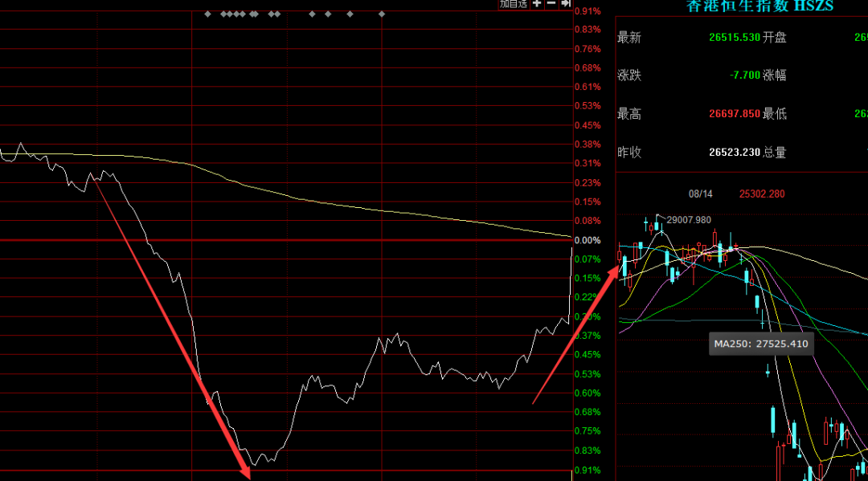The height and width of the screenshot is (481, 868).
Task: Click the 0.08% axis label
Action: coord(588,221)
